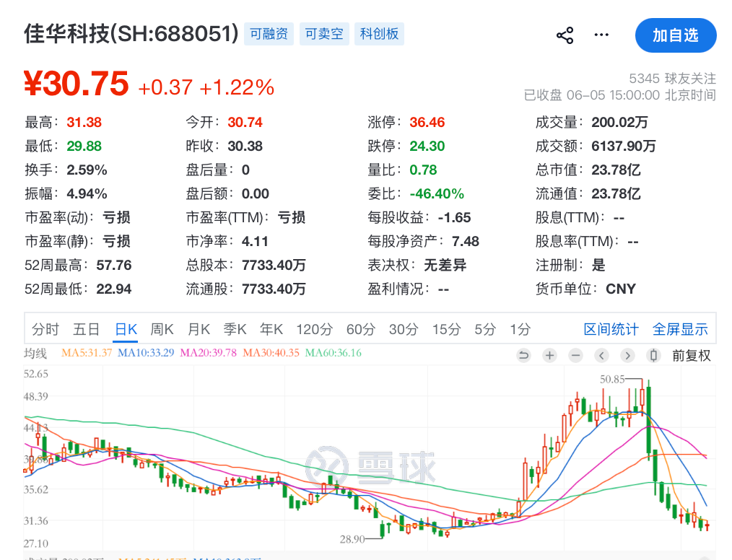Add the stock via 加自选 button
The width and height of the screenshot is (732, 560).
676,35
